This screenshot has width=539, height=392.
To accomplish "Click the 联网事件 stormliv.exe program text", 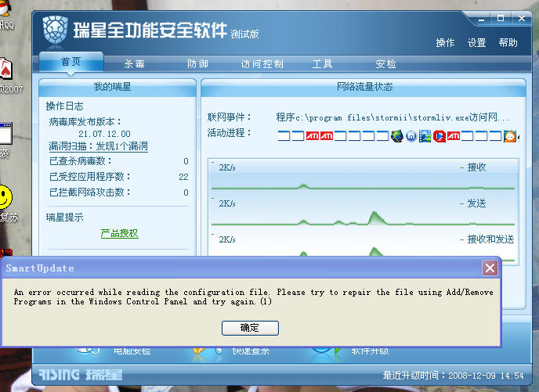I will coord(393,117).
